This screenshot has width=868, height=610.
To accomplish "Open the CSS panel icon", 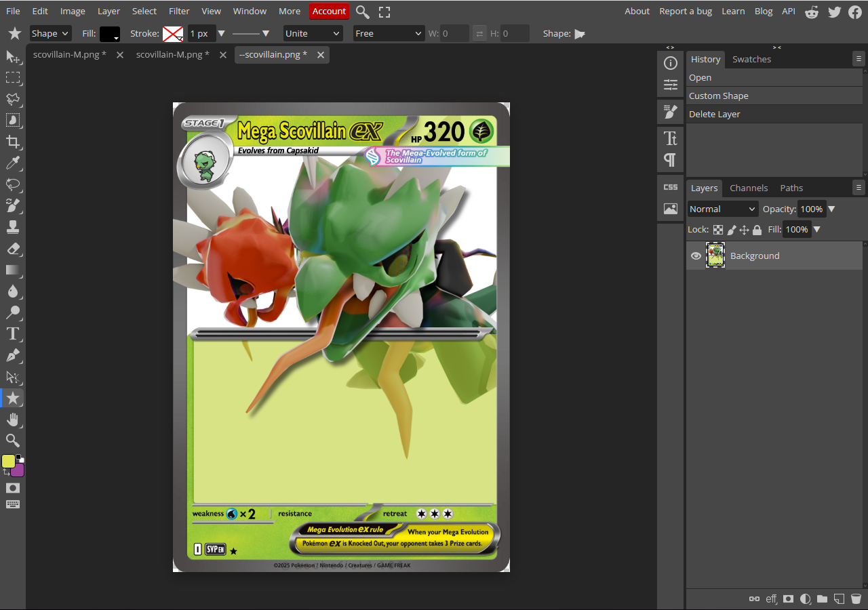I will [x=671, y=187].
